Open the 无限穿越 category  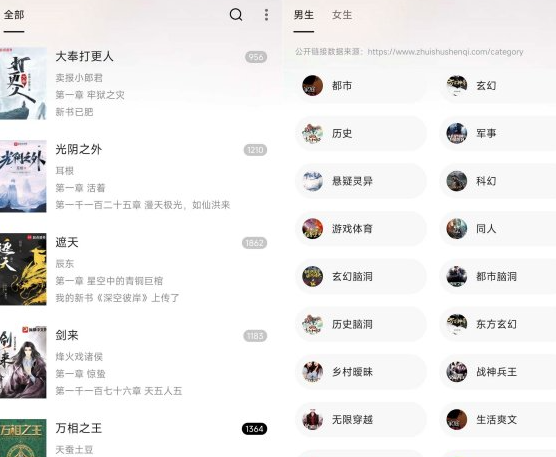pyautogui.click(x=361, y=420)
